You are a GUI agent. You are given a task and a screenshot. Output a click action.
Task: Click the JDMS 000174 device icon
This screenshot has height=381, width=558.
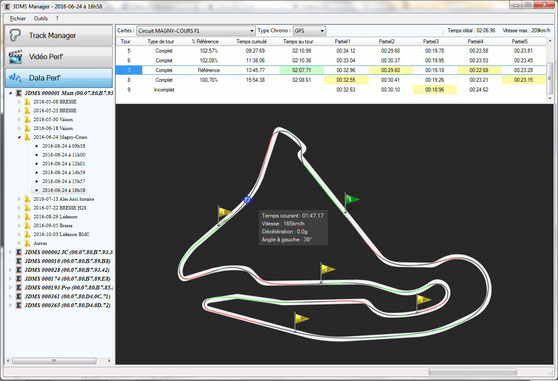[x=19, y=279]
